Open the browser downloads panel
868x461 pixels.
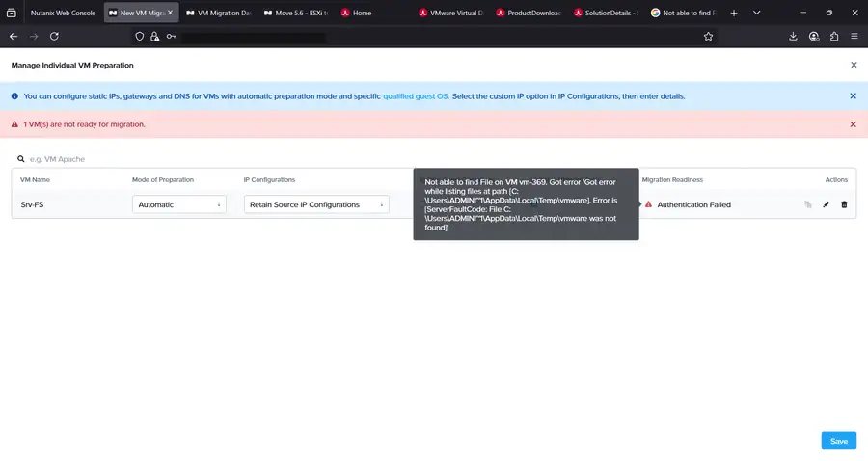coord(793,36)
